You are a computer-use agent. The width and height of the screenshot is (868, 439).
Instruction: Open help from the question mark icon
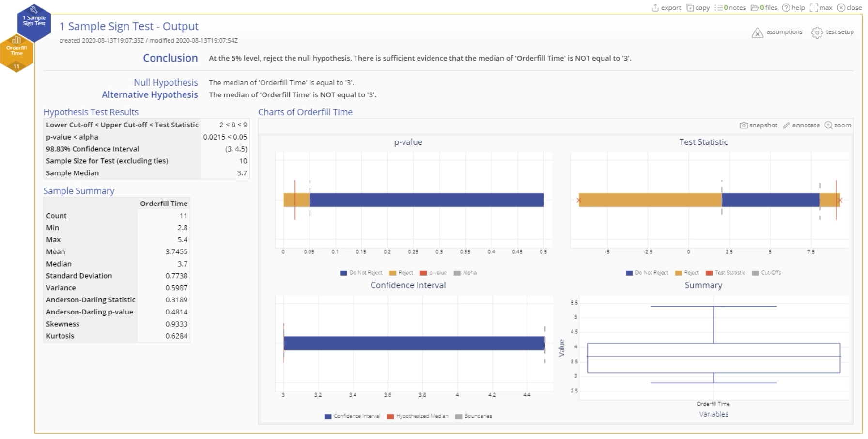pyautogui.click(x=786, y=7)
